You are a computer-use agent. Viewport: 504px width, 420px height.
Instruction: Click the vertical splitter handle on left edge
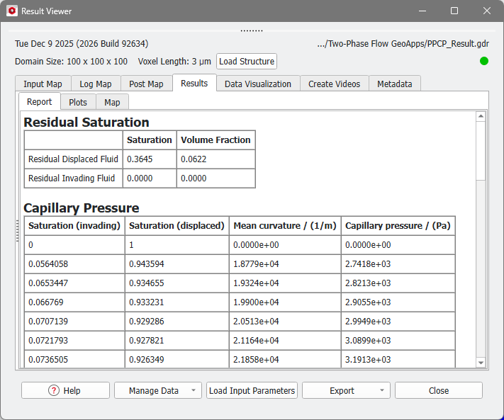click(17, 232)
